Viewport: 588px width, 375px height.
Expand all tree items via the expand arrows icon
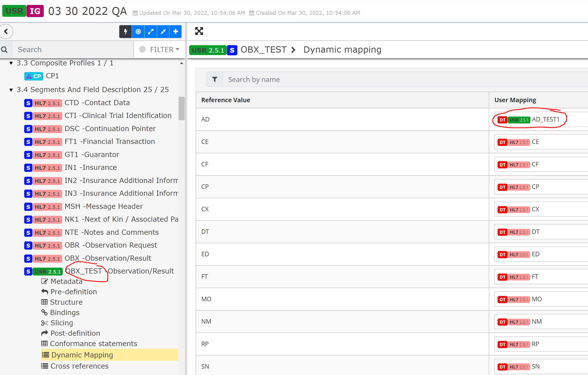[x=151, y=32]
